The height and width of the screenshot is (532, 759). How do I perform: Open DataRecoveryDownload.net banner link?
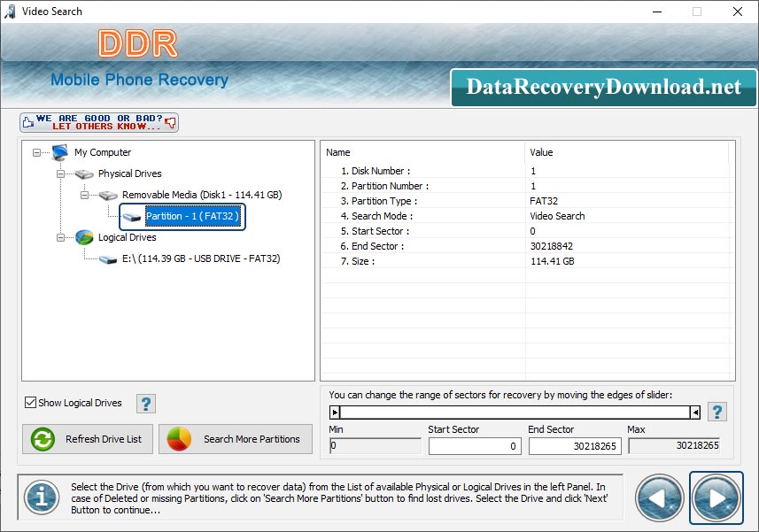[604, 87]
